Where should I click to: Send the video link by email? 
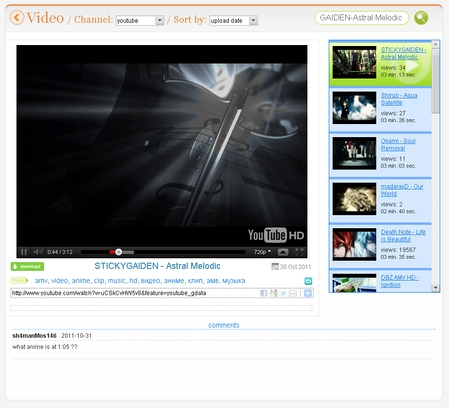tap(293, 293)
